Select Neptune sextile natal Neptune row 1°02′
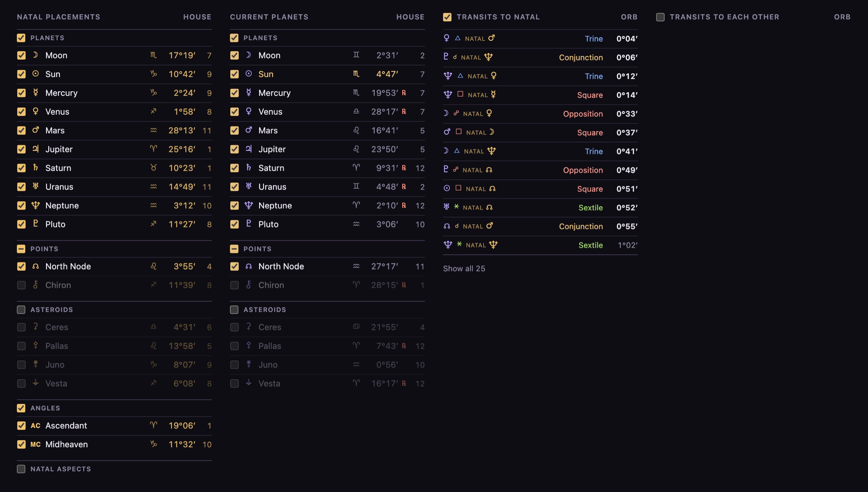This screenshot has height=492, width=868. 540,245
